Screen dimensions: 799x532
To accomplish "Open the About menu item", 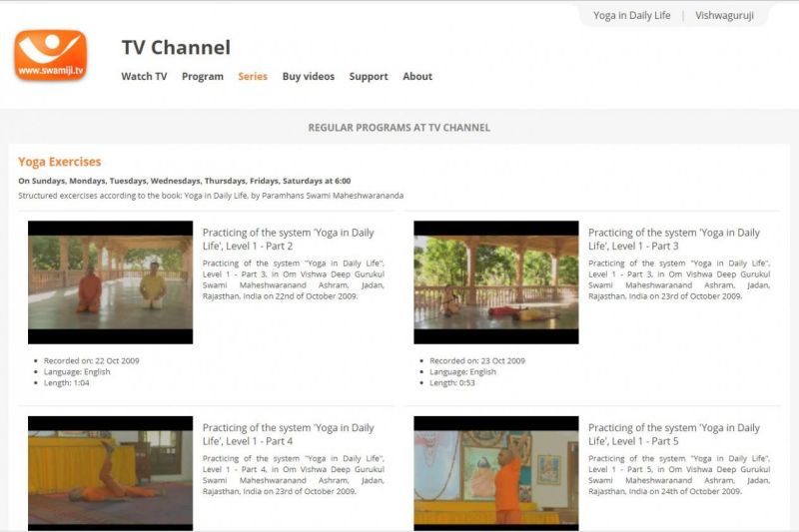I will click(417, 77).
